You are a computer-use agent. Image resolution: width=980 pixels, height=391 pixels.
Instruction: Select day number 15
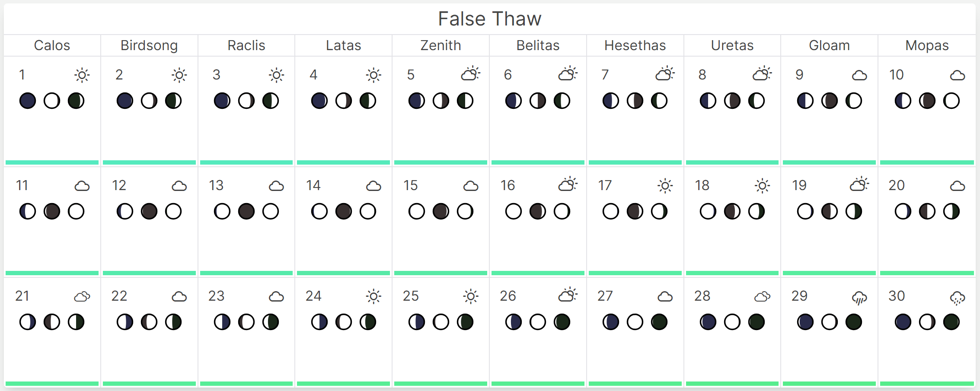[410, 185]
